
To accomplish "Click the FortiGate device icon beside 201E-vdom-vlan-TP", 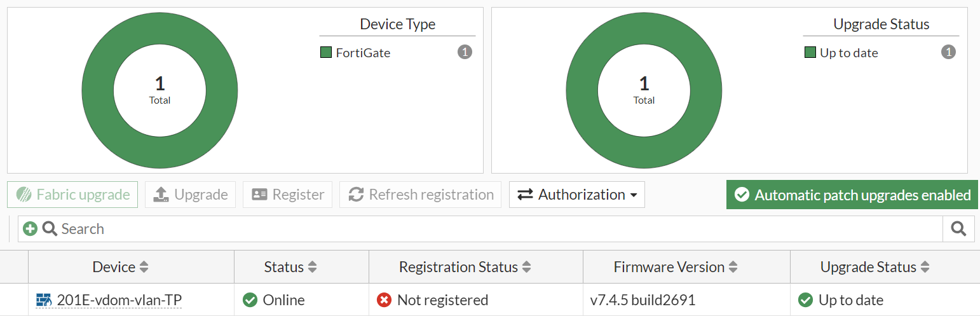I will coord(44,300).
